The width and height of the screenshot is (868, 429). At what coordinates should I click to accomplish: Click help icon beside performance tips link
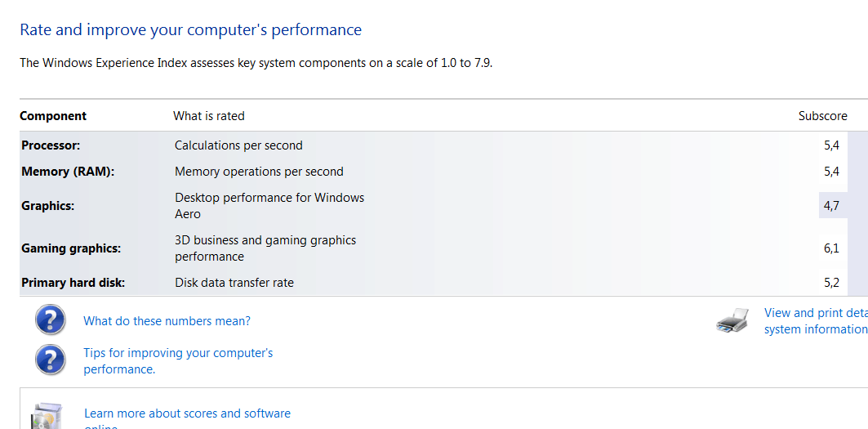(51, 359)
